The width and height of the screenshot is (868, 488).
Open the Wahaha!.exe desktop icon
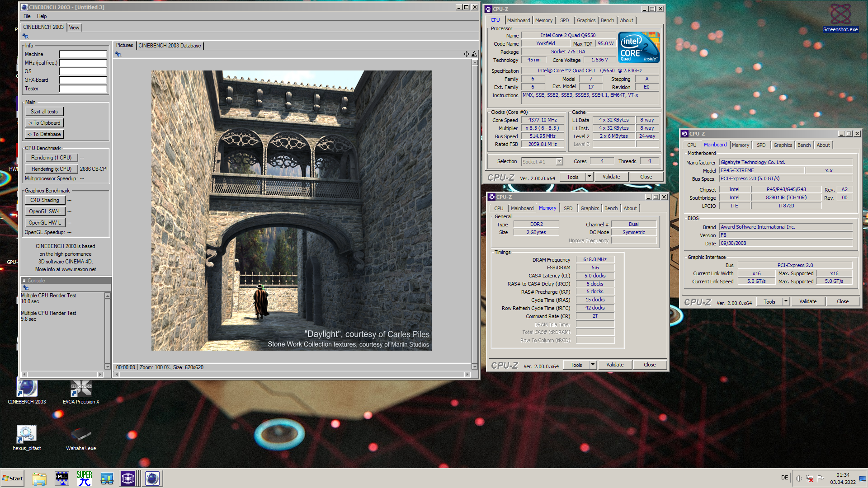[x=81, y=438]
